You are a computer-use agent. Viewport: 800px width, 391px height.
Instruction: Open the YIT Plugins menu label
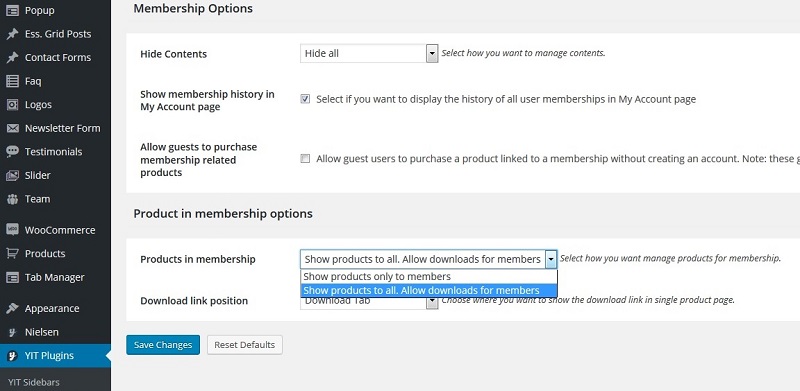pyautogui.click(x=49, y=356)
